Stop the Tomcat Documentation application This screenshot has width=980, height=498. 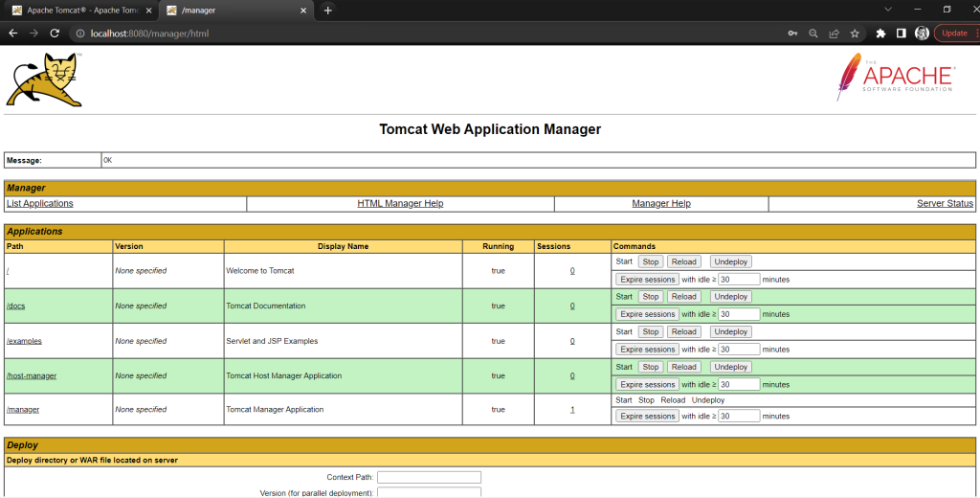(x=651, y=297)
